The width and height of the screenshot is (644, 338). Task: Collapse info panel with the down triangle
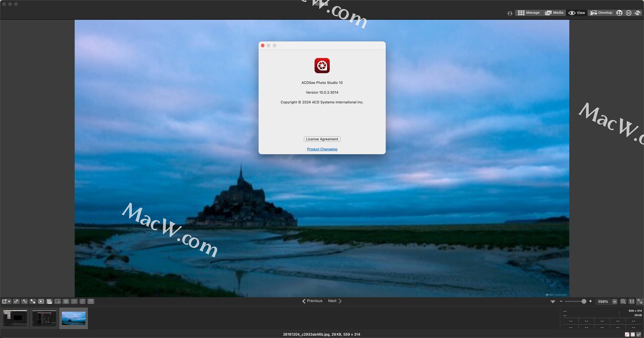pos(553,302)
